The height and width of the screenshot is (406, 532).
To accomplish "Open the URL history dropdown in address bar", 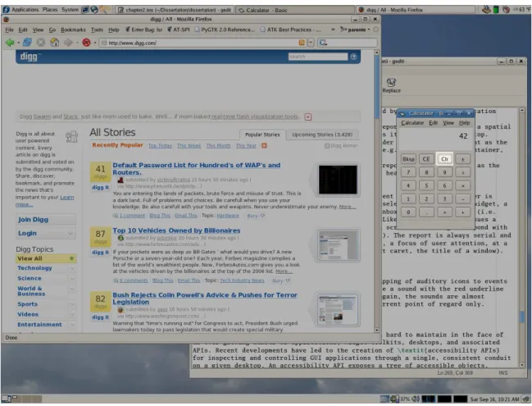I will (x=311, y=43).
